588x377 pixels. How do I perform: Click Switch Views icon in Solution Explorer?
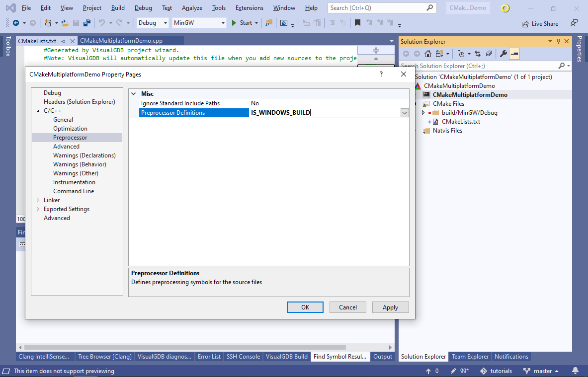coord(439,54)
